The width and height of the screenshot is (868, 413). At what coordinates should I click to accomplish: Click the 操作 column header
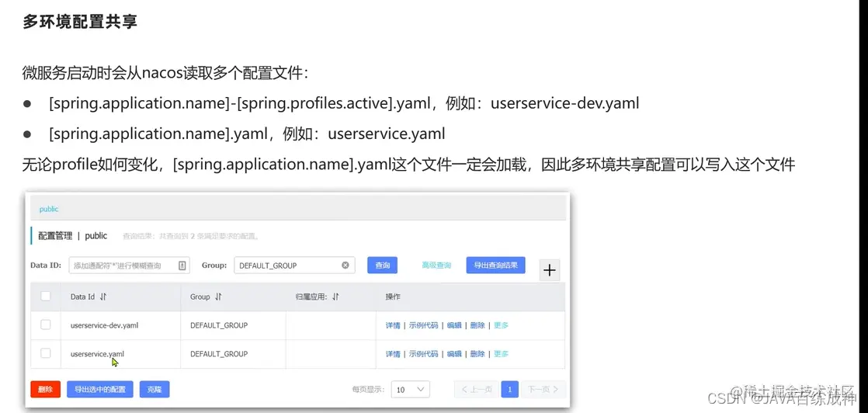click(393, 297)
